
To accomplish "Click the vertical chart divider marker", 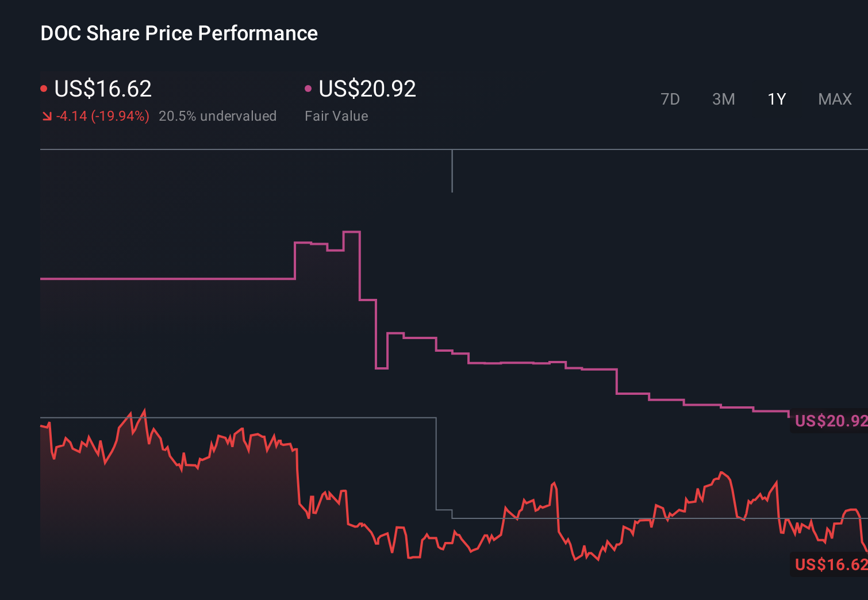I will (453, 171).
